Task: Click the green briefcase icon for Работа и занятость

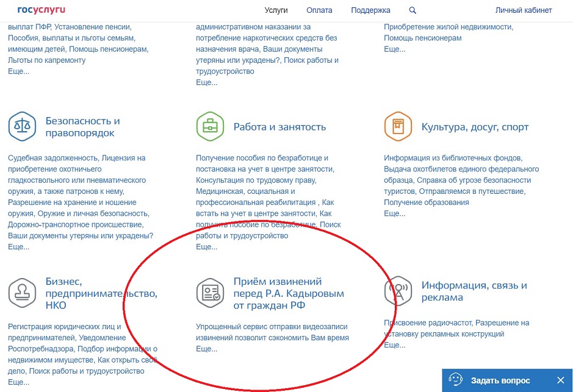Action: pyautogui.click(x=210, y=127)
